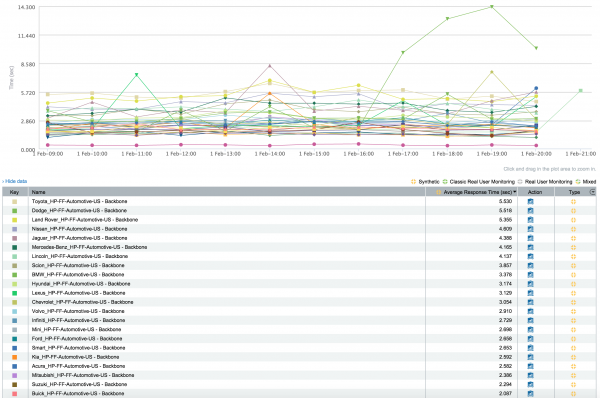
Task: Open action icon for Suzuki row
Action: point(530,385)
